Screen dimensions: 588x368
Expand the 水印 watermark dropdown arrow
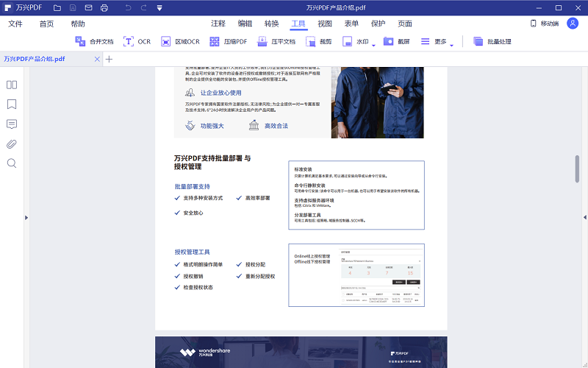coord(373,46)
